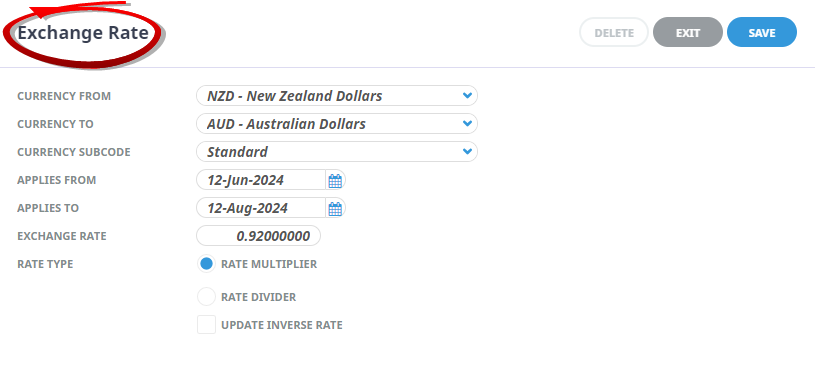Enable the Update Inverse Rate checkbox
815x378 pixels.
206,325
